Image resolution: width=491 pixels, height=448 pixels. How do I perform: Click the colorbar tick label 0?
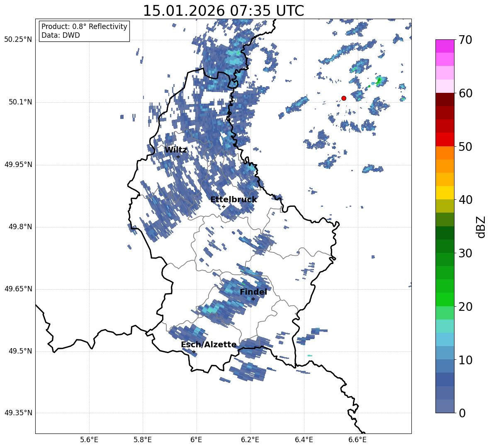point(462,413)
